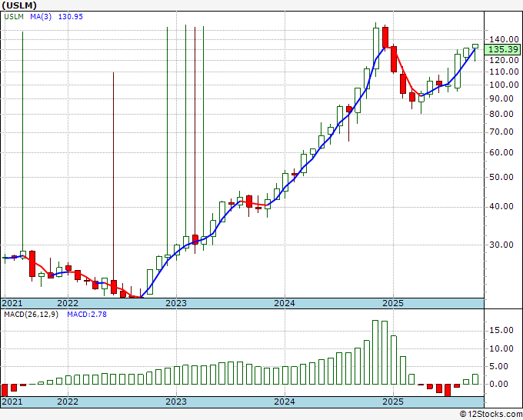The height and width of the screenshot is (420, 523).
Task: Select the moving average value 130.95
Action: 71,17
